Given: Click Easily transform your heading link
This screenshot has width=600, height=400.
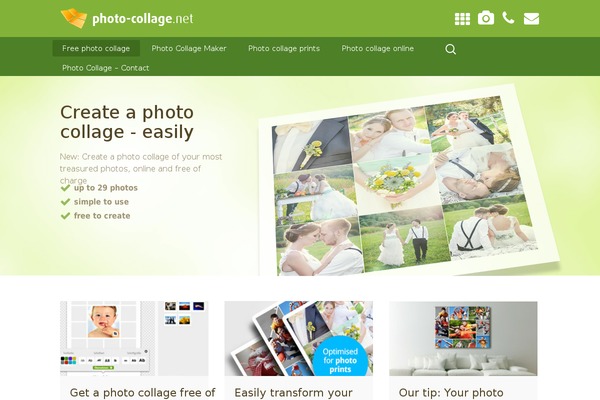Looking at the screenshot, I should (x=293, y=393).
